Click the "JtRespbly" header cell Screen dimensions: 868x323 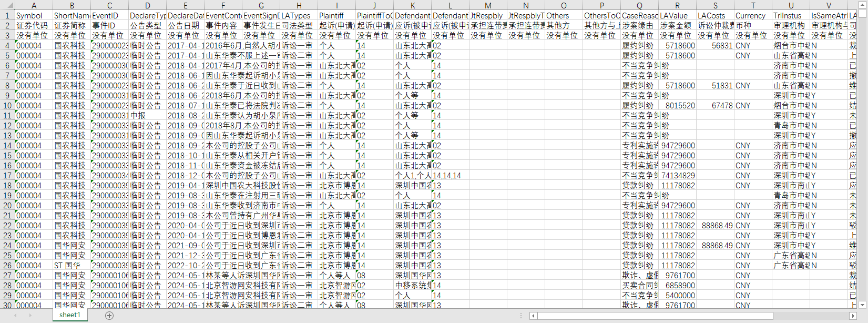pos(488,16)
